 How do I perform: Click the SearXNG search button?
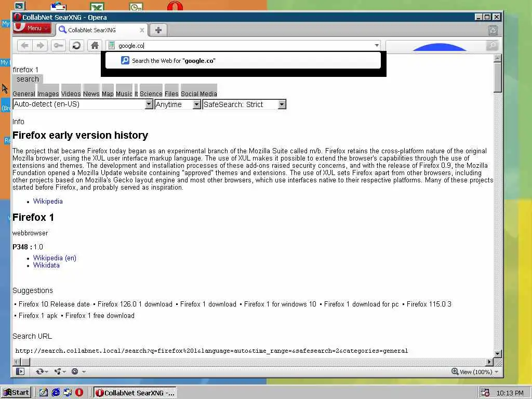28,79
